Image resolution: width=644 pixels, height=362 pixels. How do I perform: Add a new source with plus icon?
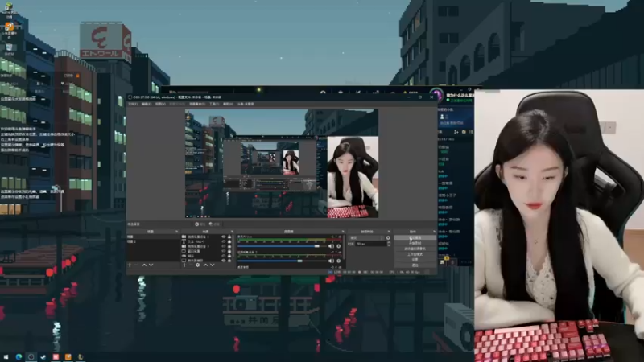[x=185, y=265]
